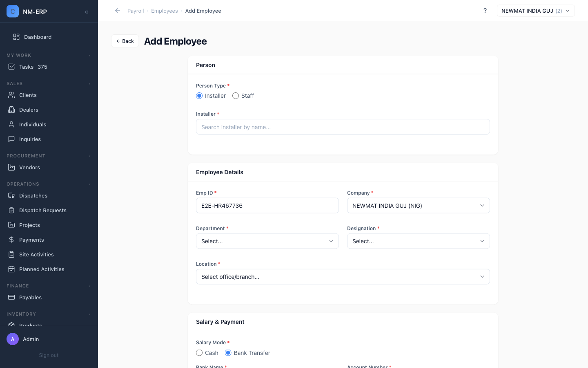
Task: Choose Cash salary mode
Action: tap(199, 353)
